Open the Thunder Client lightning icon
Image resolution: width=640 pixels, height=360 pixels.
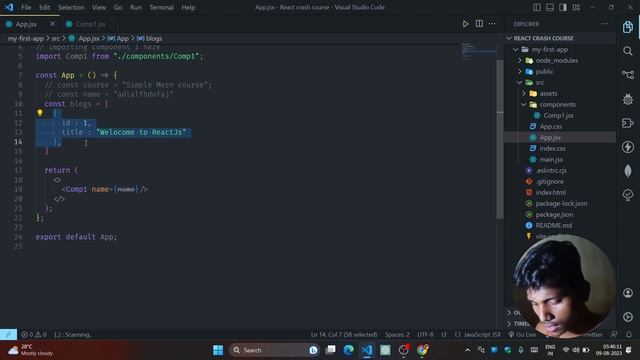point(628,147)
